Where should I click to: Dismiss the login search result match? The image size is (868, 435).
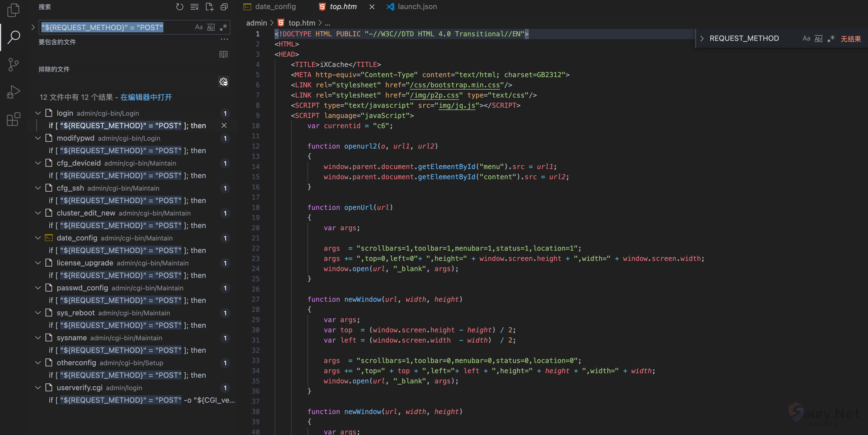(224, 126)
